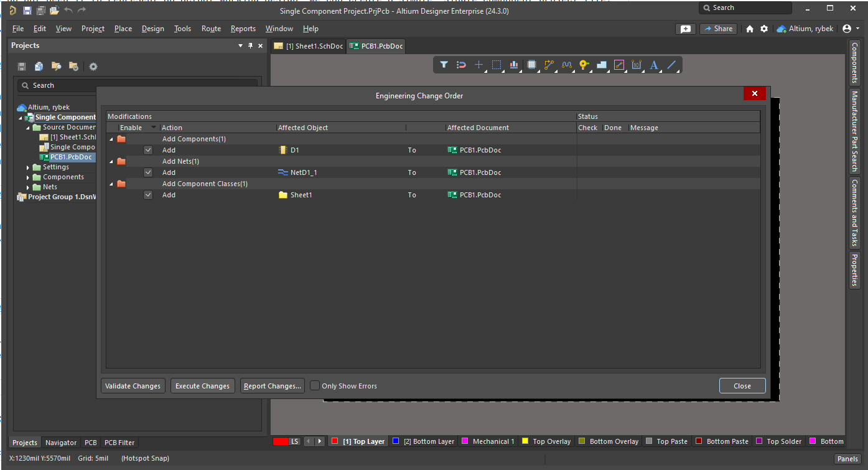
Task: Select the Place String text tool
Action: pos(653,65)
